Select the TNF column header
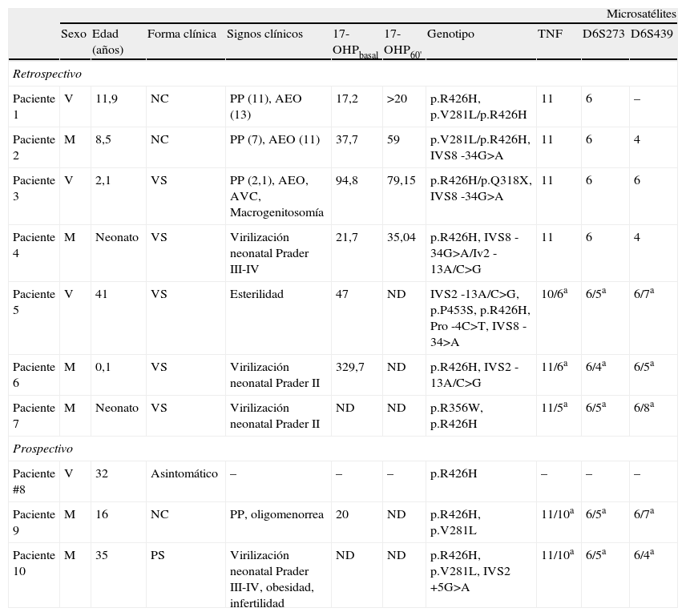This screenshot has height=616, width=686. (x=550, y=34)
